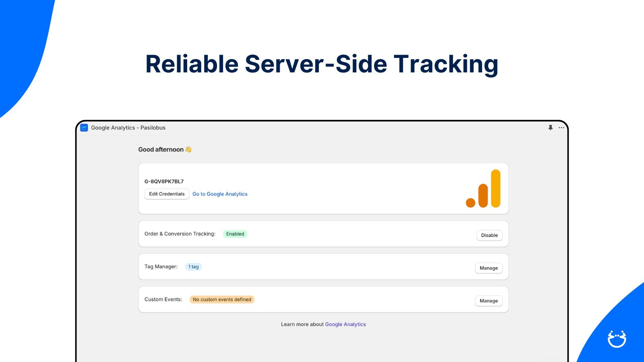Click the Google Analytics app icon in header
Screen dimensions: 644x362
[x=84, y=128]
